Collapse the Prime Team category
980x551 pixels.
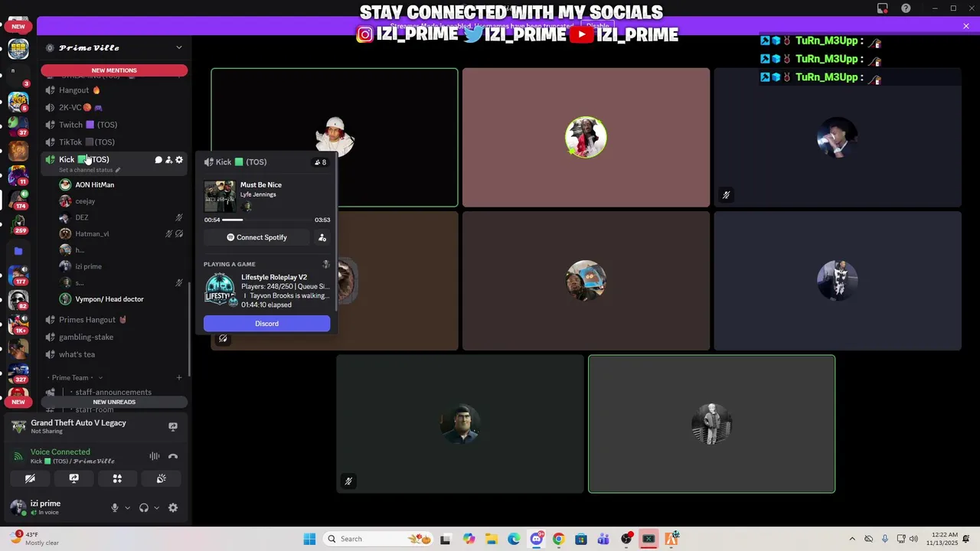74,377
